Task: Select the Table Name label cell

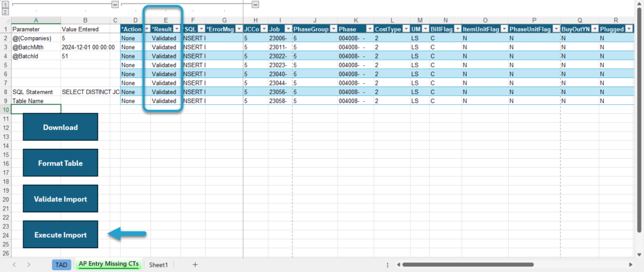Action: pyautogui.click(x=36, y=101)
